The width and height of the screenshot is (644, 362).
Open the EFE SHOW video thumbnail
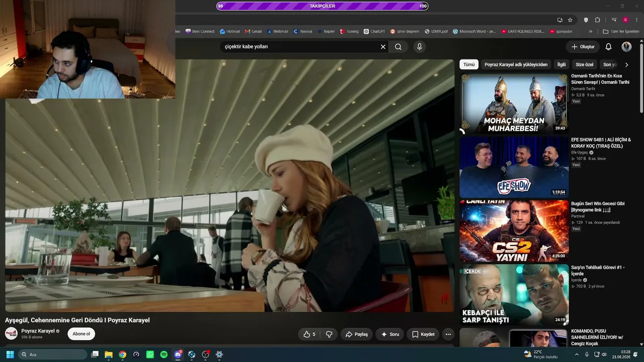pyautogui.click(x=514, y=167)
